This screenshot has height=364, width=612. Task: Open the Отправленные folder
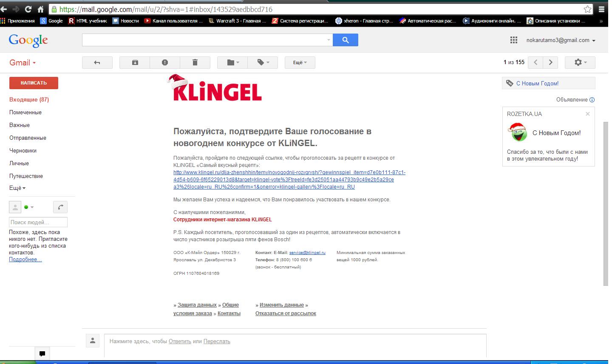pos(28,138)
